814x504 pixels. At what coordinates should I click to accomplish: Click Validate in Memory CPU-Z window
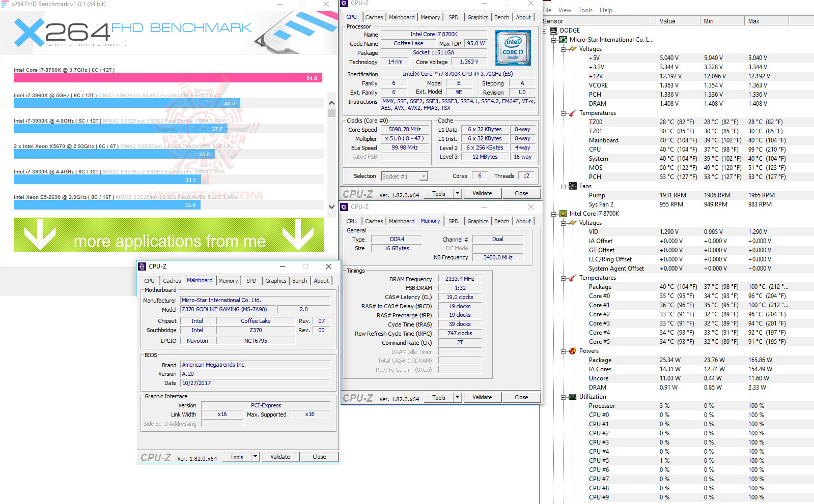pyautogui.click(x=482, y=397)
